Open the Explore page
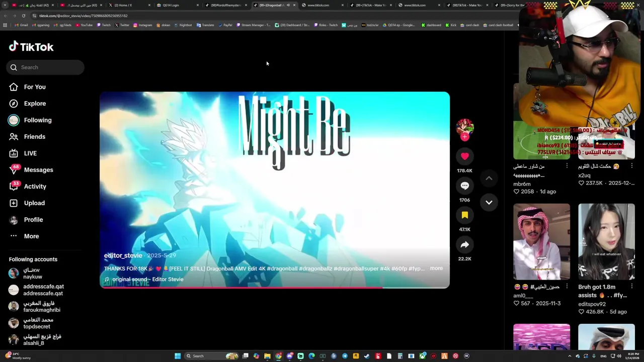Viewport: 644px width, 362px height. pos(35,104)
